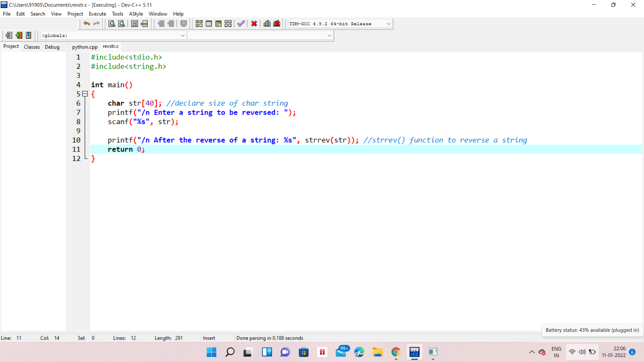Screen dimensions: 644x362
Task: Click the Delete Profiling Information icon
Action: 277,23
